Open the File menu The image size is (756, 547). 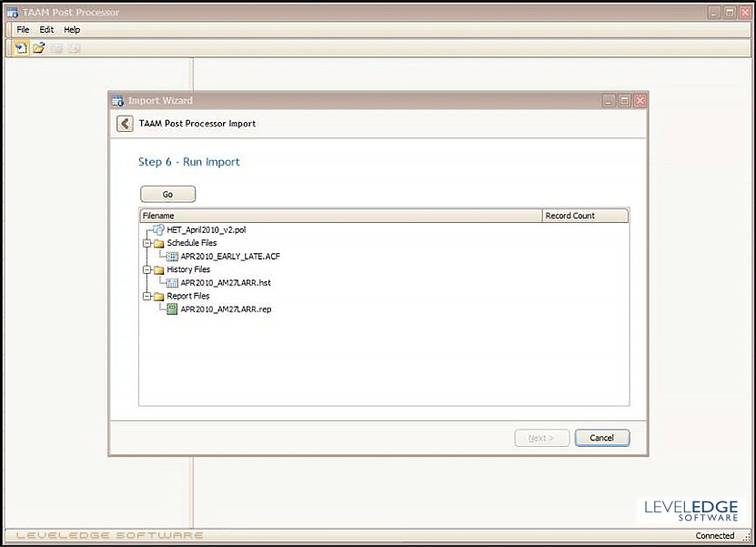click(23, 29)
